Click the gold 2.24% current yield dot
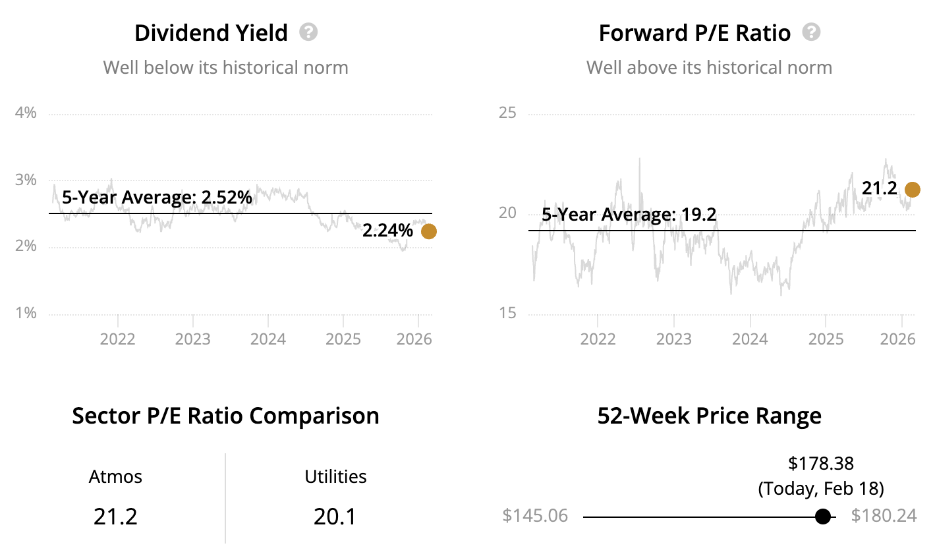 click(x=428, y=231)
